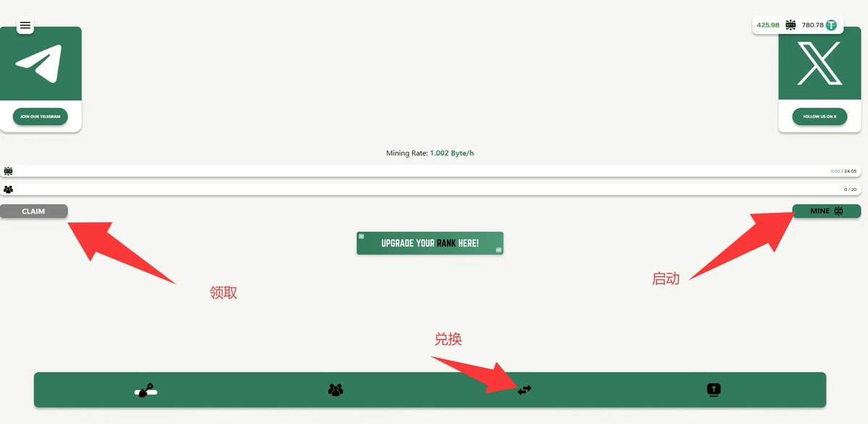Screen dimensions: 868x424
Task: Click the Telegram paper plane logo
Action: (39, 64)
